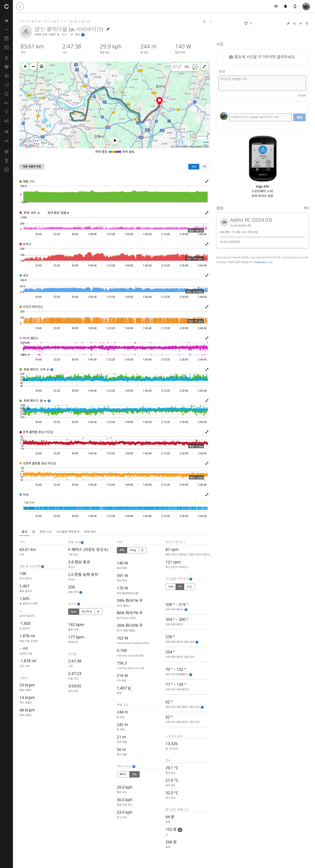Click the Garmin Connect logo

pos(6,6)
